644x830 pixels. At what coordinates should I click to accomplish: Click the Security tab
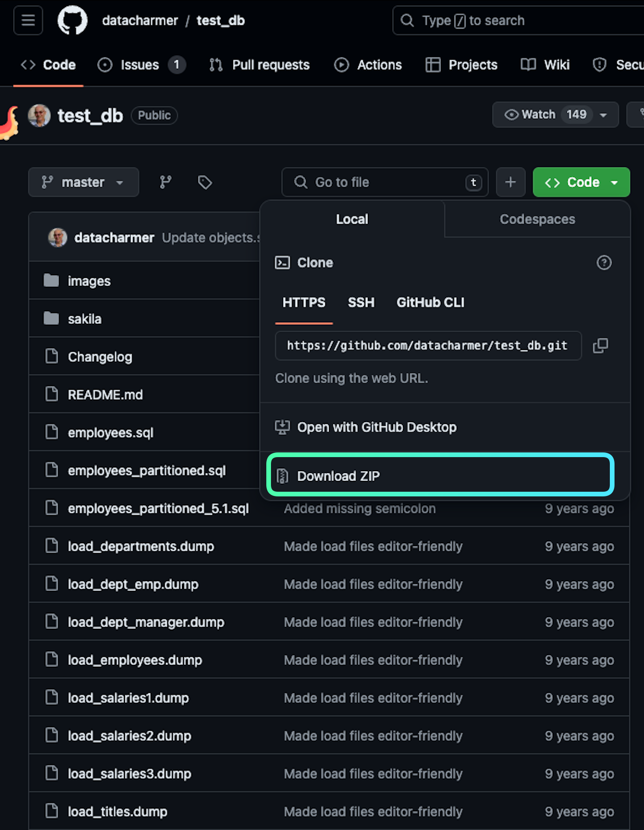(x=618, y=65)
